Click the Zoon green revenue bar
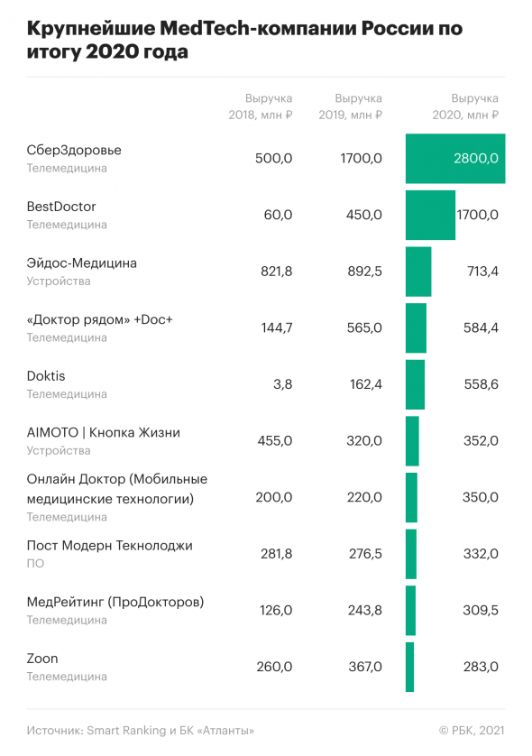This screenshot has height=756, width=532. click(x=409, y=667)
